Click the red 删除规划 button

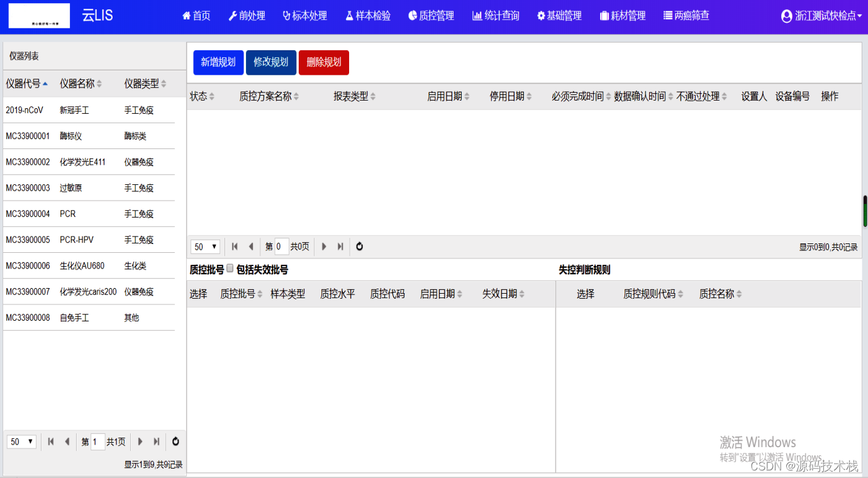point(323,62)
